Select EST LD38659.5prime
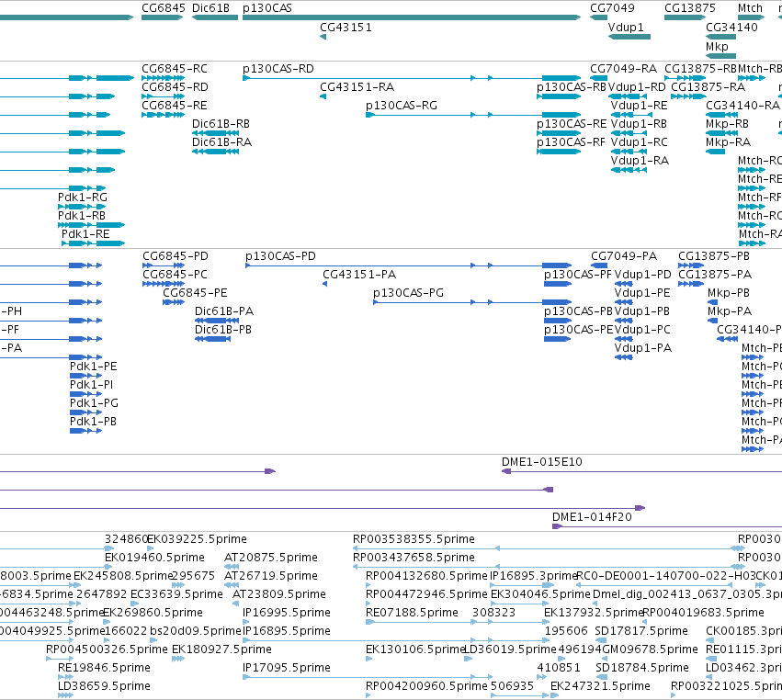 pos(104,685)
